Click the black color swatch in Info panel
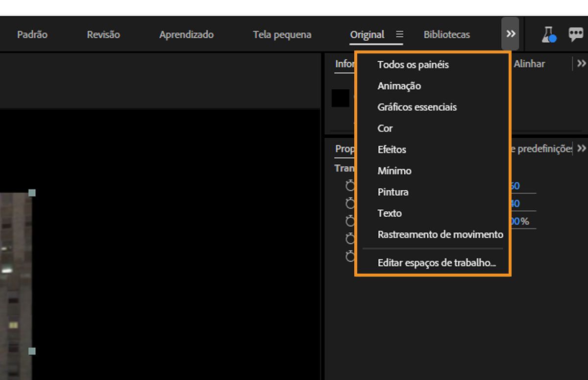 click(341, 99)
